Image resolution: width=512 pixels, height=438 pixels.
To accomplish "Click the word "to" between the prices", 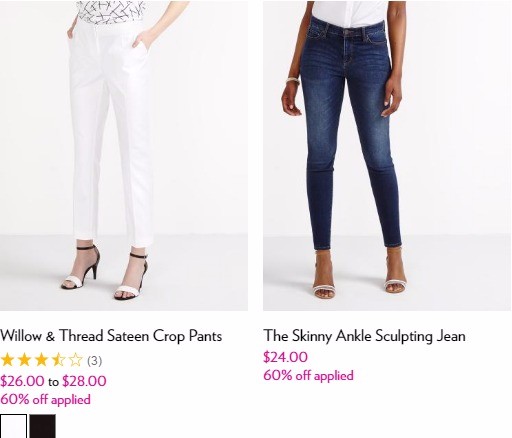I will point(53,382).
